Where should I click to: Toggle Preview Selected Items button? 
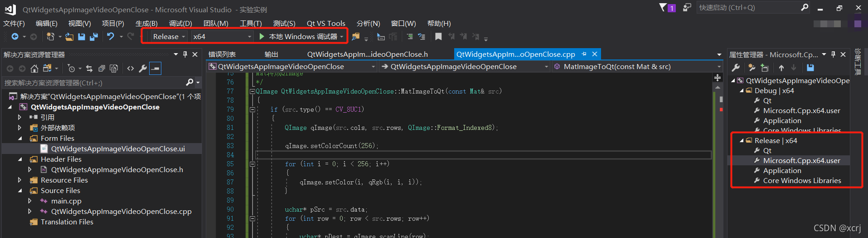tap(155, 69)
